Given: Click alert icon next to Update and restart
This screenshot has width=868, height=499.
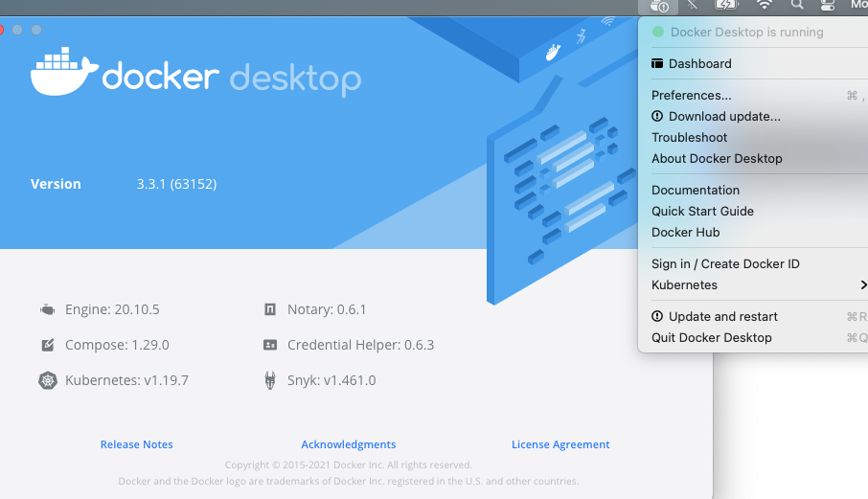Looking at the screenshot, I should (657, 316).
